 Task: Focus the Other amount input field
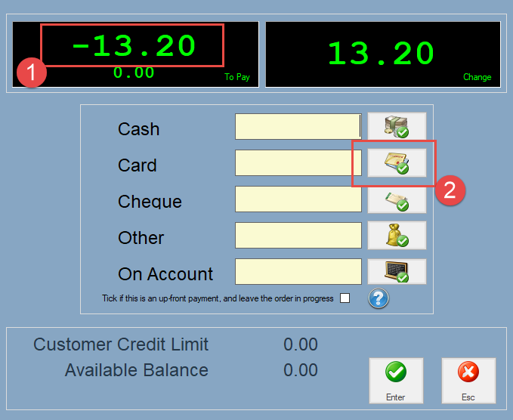click(x=298, y=236)
